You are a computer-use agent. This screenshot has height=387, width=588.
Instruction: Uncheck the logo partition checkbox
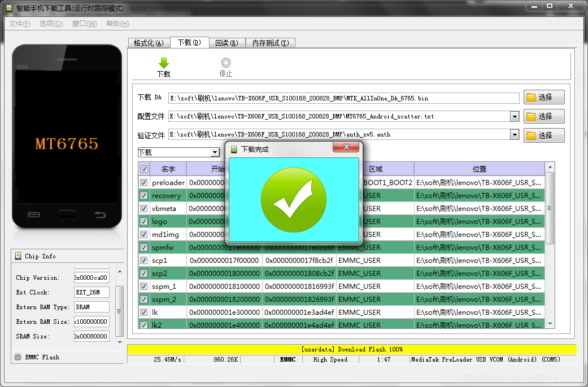point(143,221)
